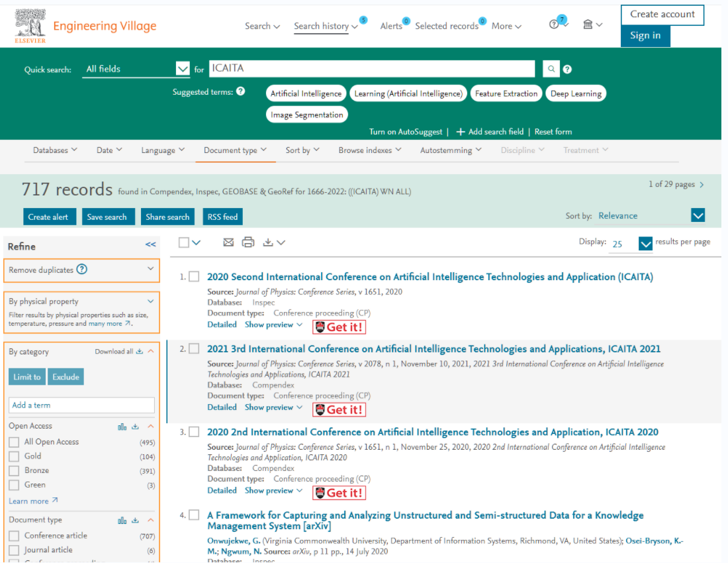This screenshot has height=563, width=728.
Task: Download Document type facet data icon
Action: (x=135, y=520)
